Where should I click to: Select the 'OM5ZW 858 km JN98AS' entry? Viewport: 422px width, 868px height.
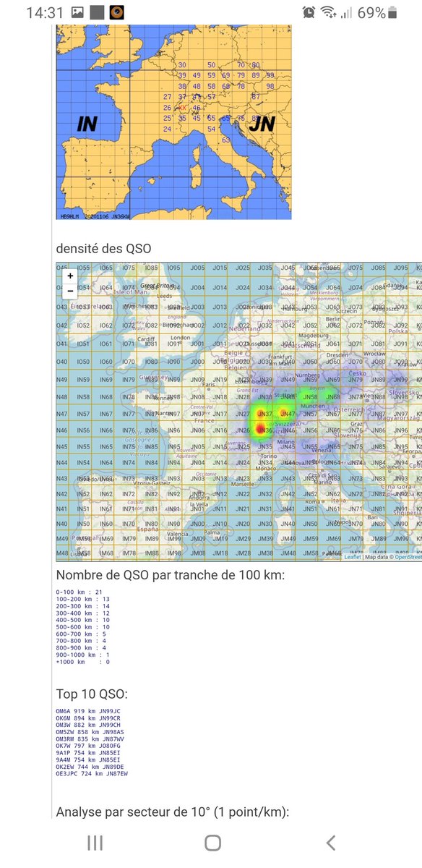[90, 732]
